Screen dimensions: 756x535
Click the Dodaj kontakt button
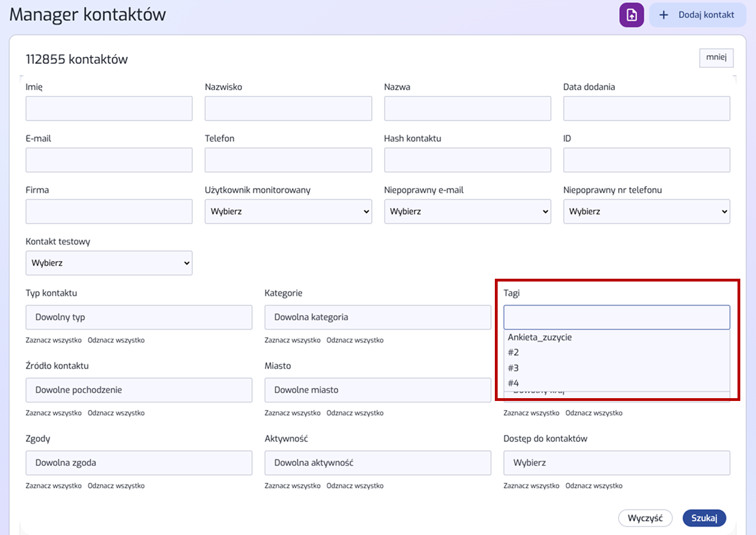click(x=698, y=15)
